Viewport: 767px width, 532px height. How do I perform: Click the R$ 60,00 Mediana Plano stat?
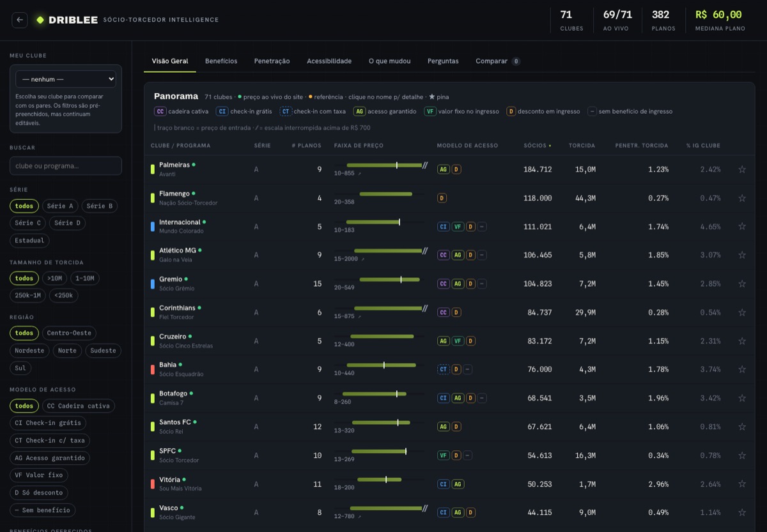coord(720,20)
